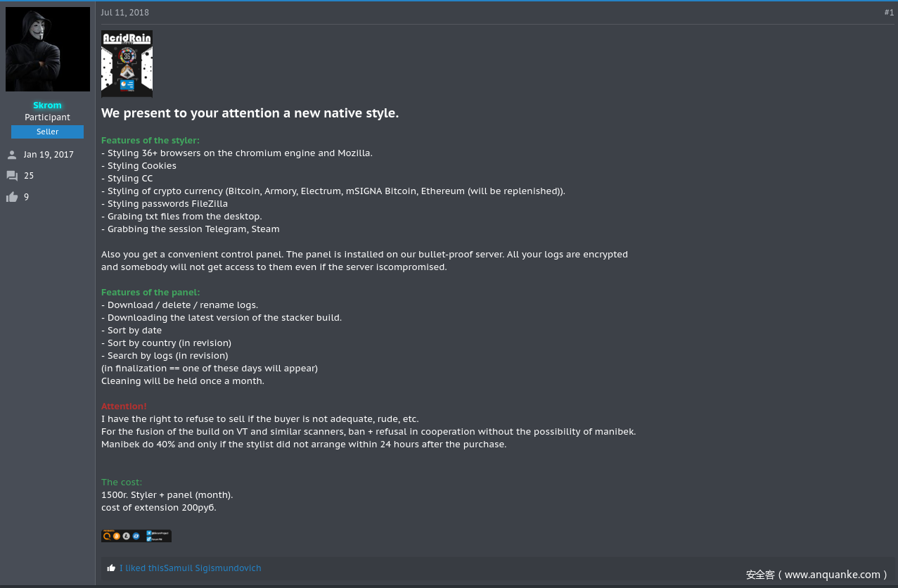Click the 'Features of the styler' heading
This screenshot has width=898, height=588.
coord(150,141)
